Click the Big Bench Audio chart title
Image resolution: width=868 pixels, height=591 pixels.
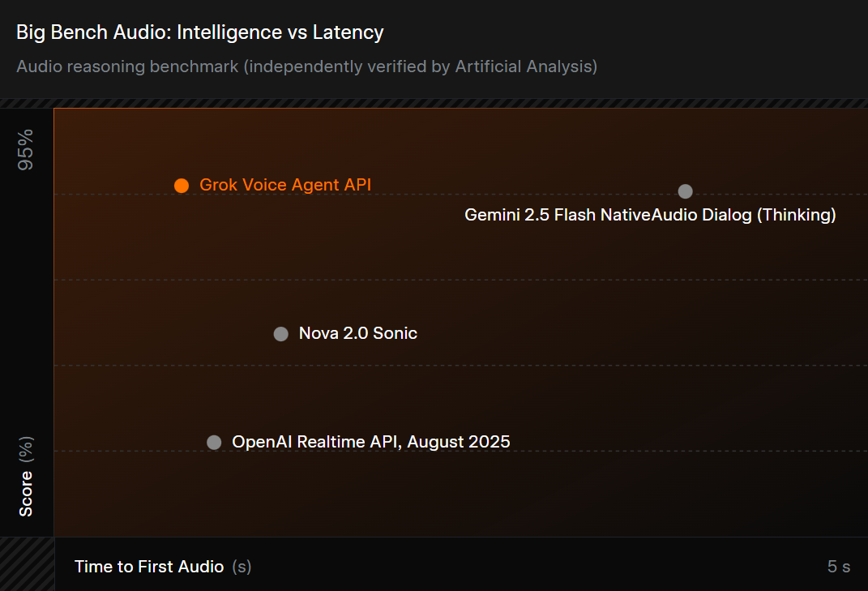click(199, 32)
